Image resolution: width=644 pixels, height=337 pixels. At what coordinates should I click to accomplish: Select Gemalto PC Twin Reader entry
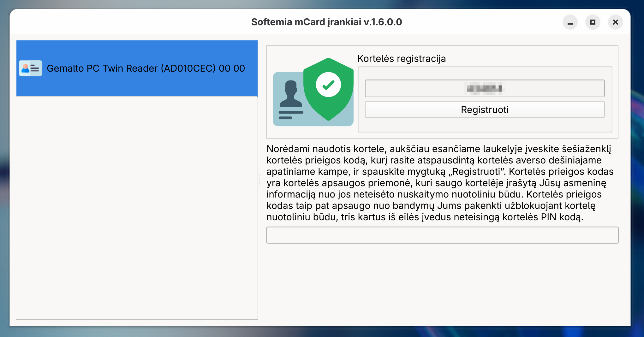pos(145,68)
